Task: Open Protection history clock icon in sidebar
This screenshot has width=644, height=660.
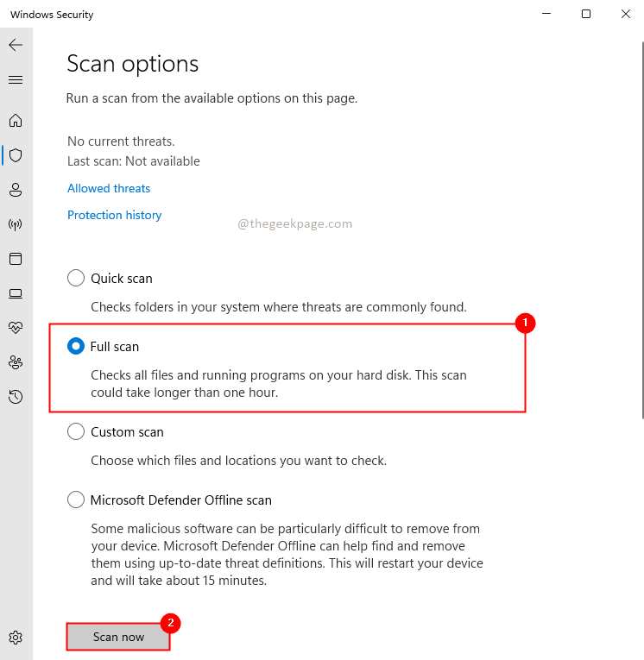Action: [x=16, y=397]
